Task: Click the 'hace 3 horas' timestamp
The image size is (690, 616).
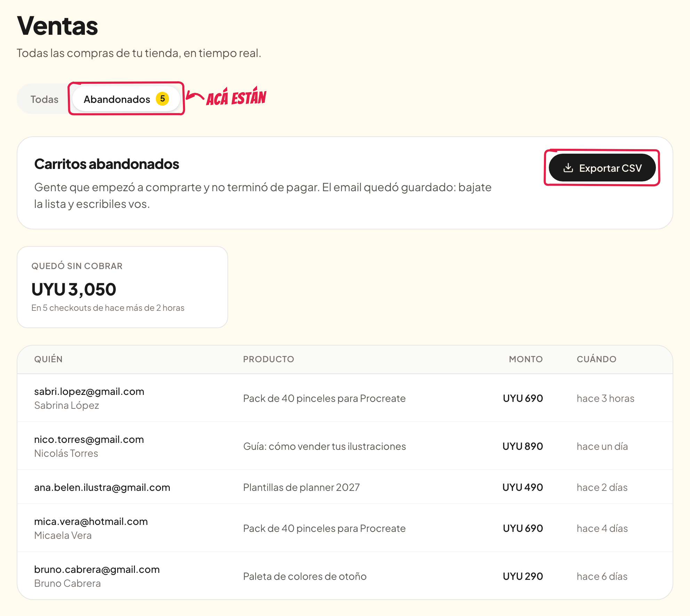Action: (605, 398)
